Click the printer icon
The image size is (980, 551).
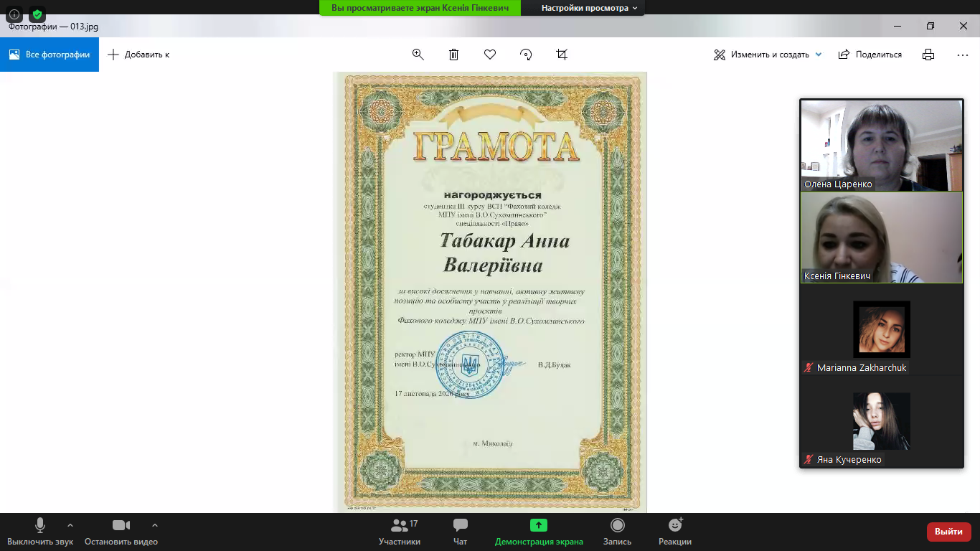coord(928,55)
